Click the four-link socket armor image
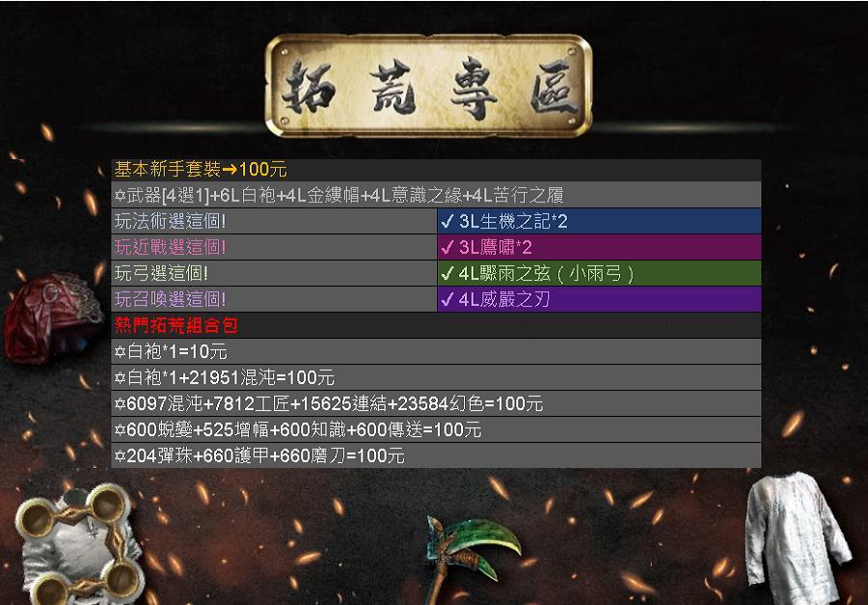 pyautogui.click(x=76, y=545)
